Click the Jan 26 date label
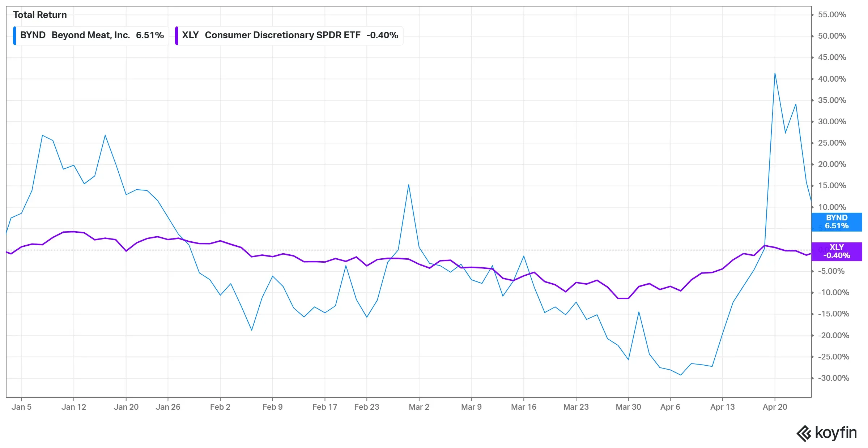The image size is (868, 448). click(x=168, y=407)
